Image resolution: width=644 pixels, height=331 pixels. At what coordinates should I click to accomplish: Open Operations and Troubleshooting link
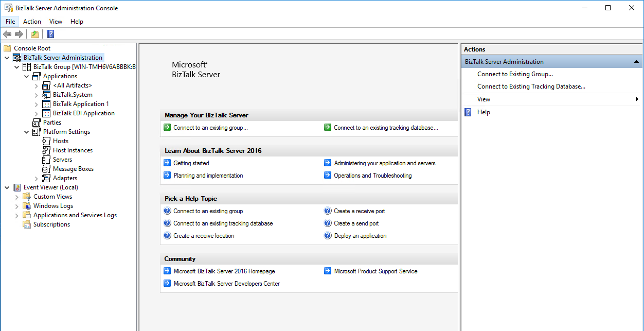coord(373,176)
